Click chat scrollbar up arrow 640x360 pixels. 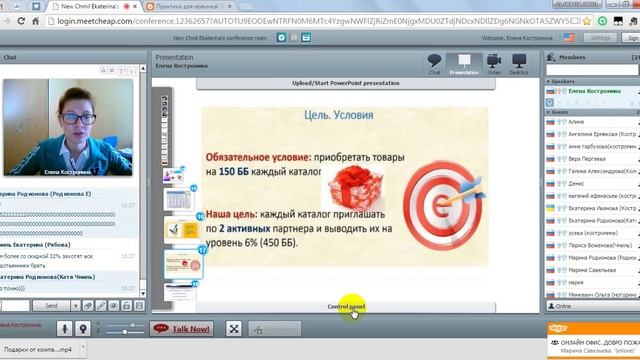tap(143, 69)
